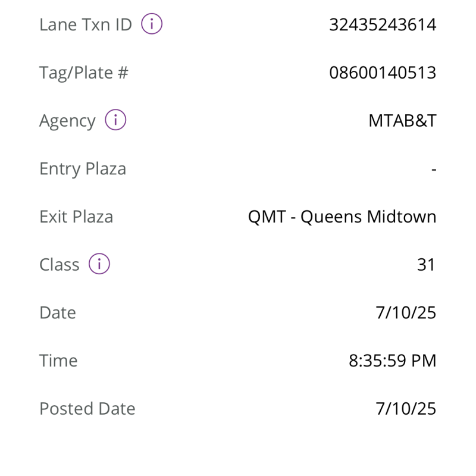Viewport: 476px width, 476px height.
Task: Show Class info via the circled i icon
Action: pyautogui.click(x=99, y=264)
